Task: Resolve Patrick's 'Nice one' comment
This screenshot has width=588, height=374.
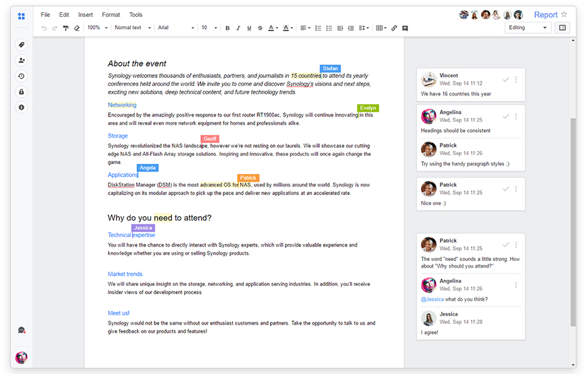Action: point(506,189)
